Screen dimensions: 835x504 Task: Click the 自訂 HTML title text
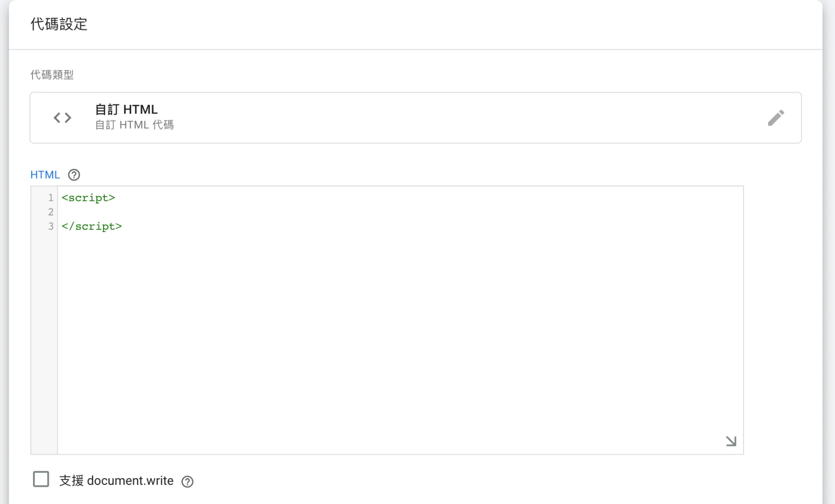pyautogui.click(x=126, y=109)
